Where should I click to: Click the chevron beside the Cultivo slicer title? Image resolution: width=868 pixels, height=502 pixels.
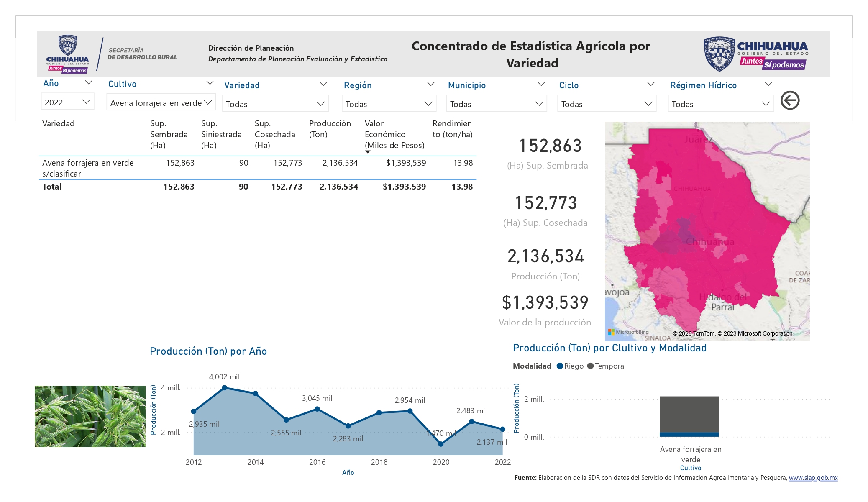coord(210,83)
